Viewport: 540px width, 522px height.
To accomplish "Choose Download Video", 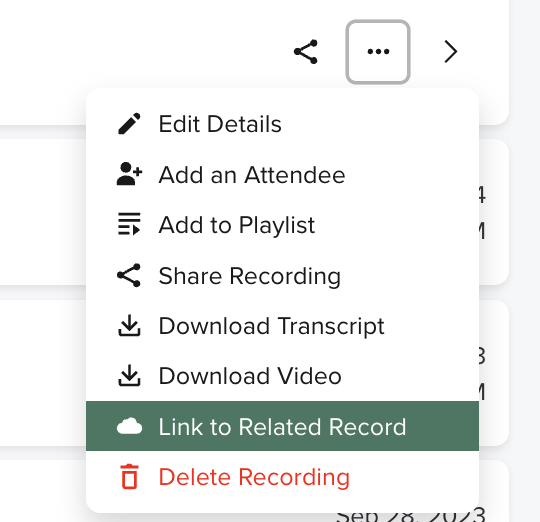I will click(x=282, y=376).
